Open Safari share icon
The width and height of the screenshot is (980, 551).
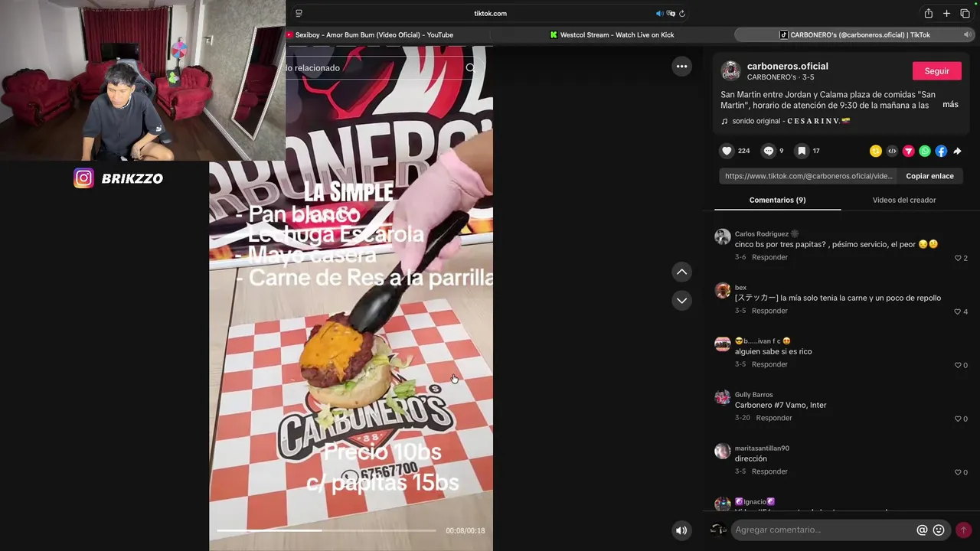(928, 13)
